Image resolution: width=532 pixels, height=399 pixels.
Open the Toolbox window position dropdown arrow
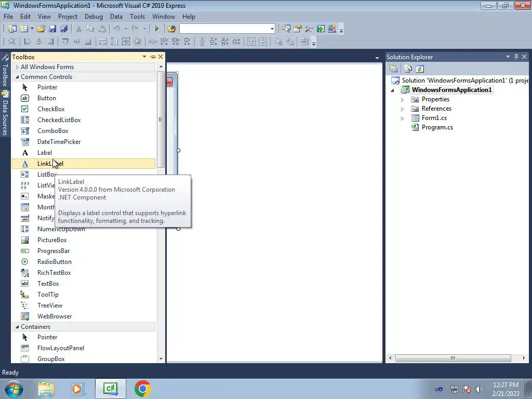click(x=144, y=57)
